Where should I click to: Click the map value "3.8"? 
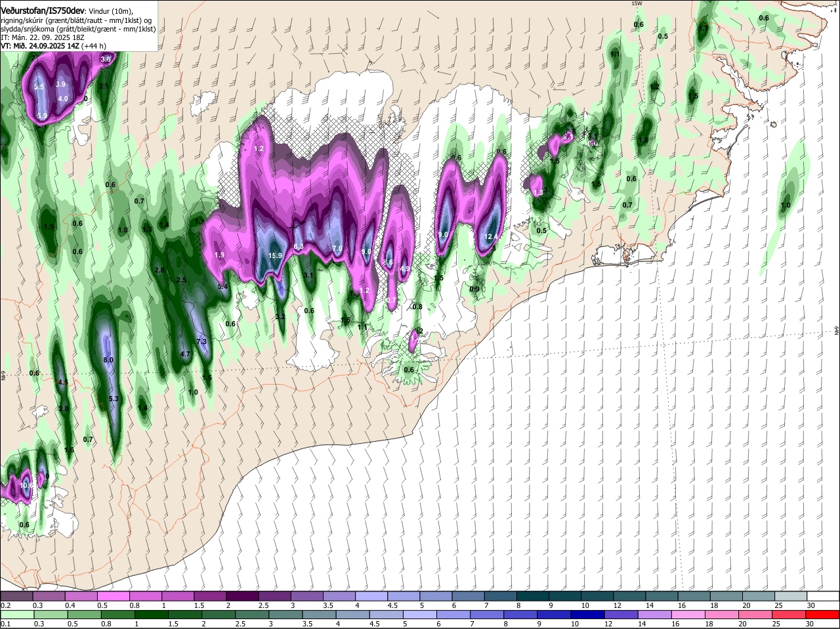105,59
